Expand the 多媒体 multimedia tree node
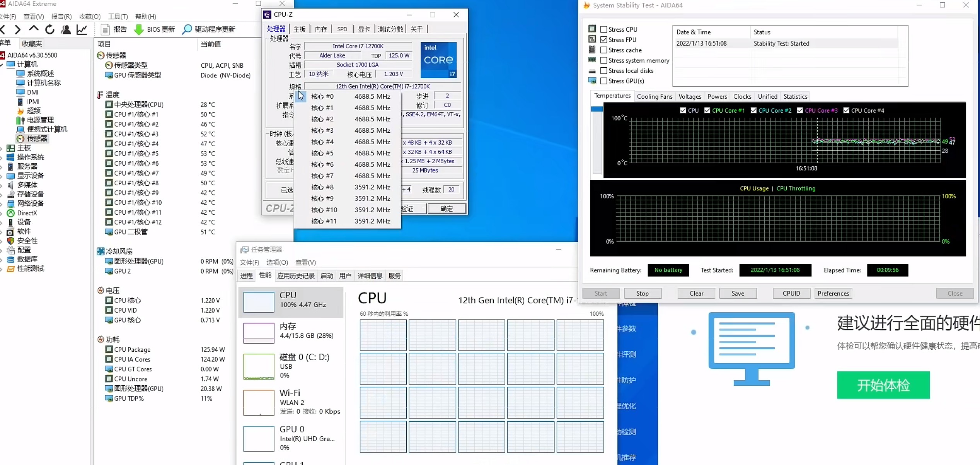The width and height of the screenshot is (980, 465). pyautogui.click(x=2, y=185)
